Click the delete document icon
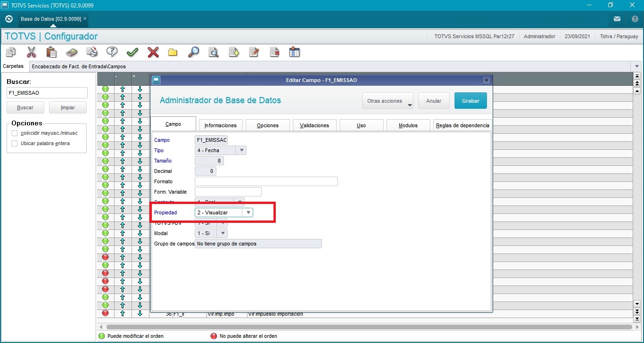644x343 pixels. (x=274, y=52)
